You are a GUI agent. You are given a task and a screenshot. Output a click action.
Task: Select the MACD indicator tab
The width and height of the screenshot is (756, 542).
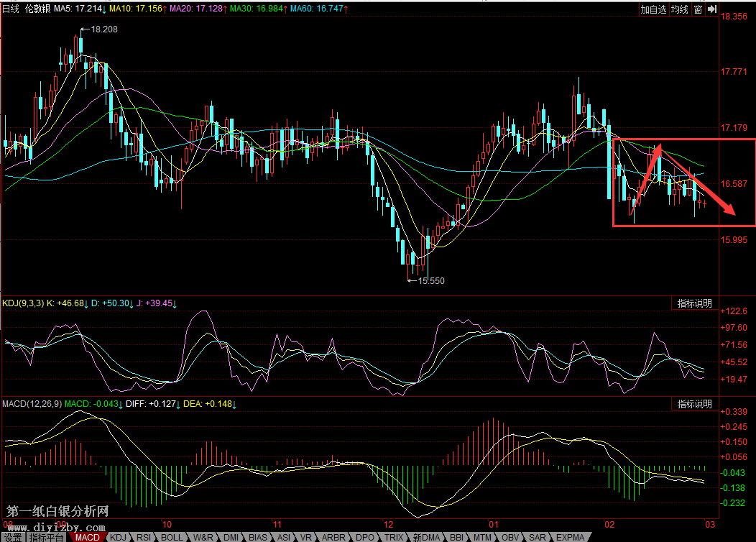87,537
